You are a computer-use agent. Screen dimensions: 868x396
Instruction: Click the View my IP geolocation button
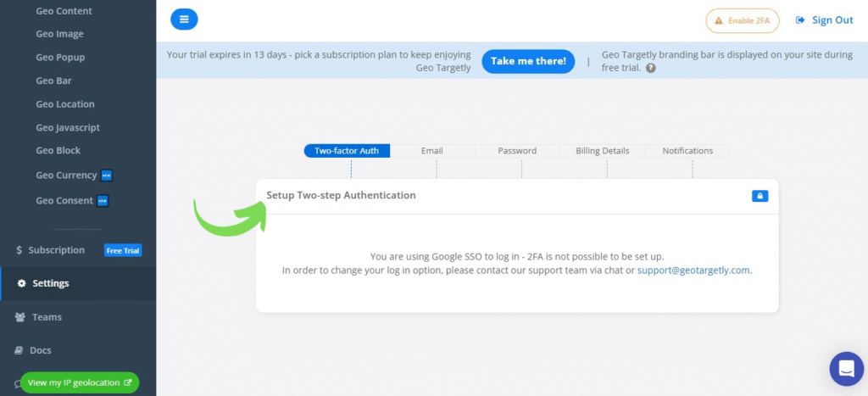coord(80,382)
